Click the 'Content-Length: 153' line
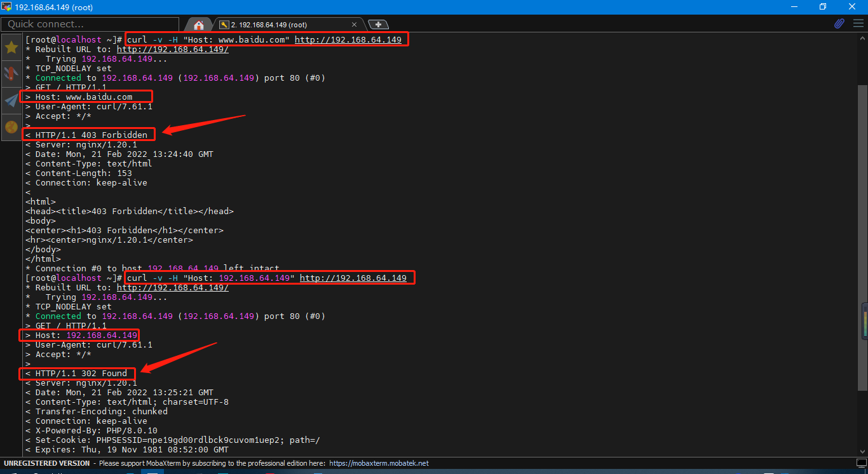The image size is (868, 474). tap(79, 173)
